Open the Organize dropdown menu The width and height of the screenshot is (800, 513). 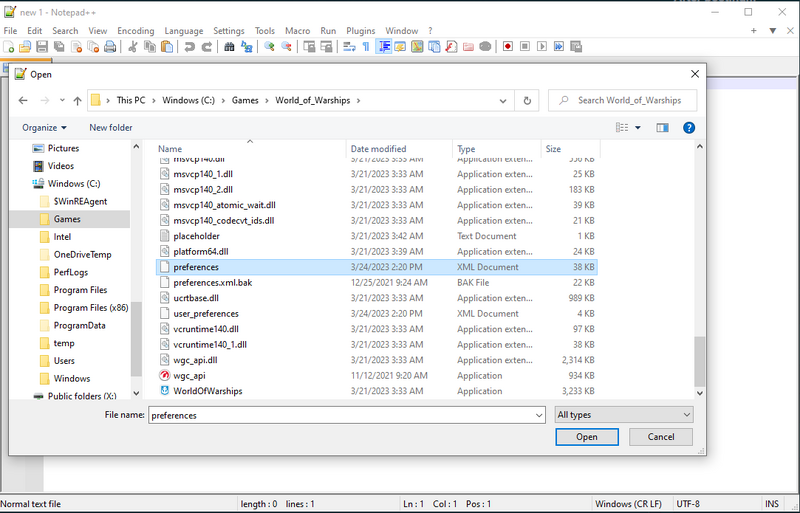(x=45, y=128)
